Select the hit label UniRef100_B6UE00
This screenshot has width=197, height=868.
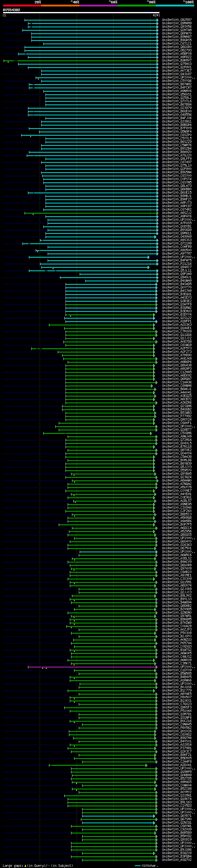tap(177, 111)
